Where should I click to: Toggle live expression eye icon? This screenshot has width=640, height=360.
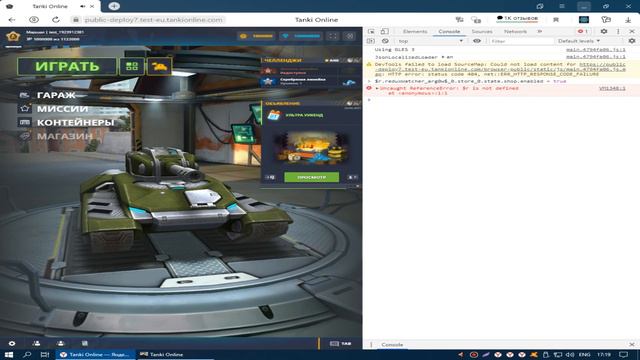477,41
